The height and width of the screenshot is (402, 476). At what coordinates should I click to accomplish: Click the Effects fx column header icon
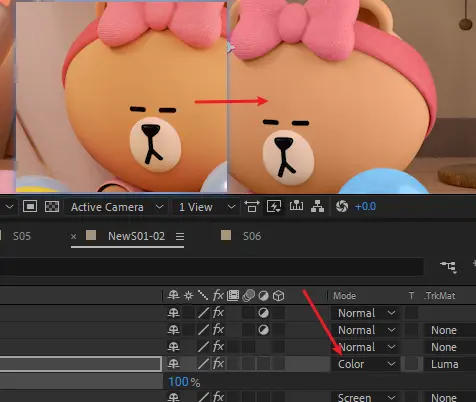pos(218,296)
